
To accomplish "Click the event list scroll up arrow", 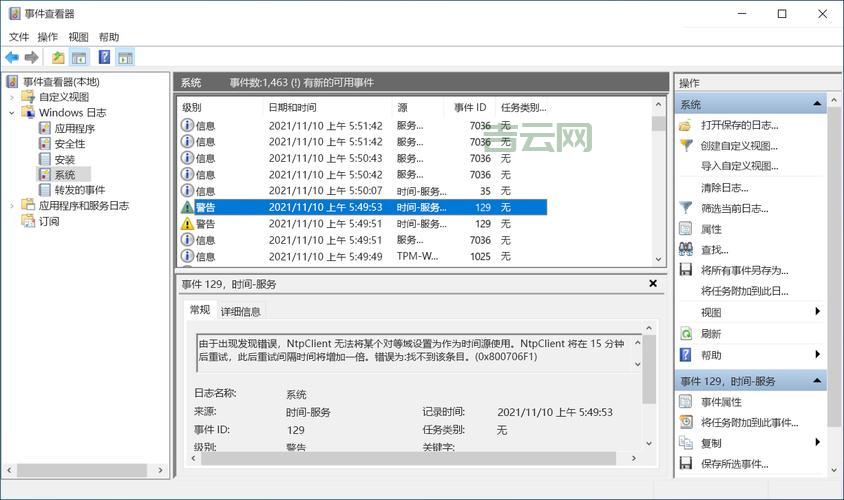I will click(658, 104).
